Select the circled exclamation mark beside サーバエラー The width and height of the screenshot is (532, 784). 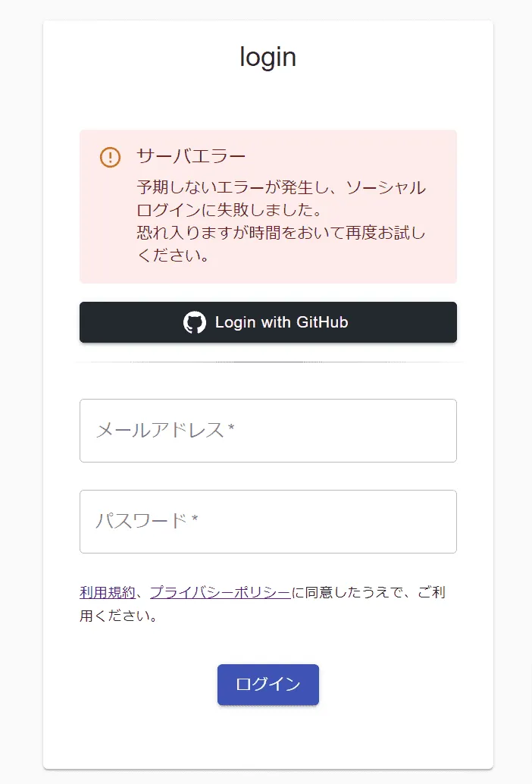point(110,156)
